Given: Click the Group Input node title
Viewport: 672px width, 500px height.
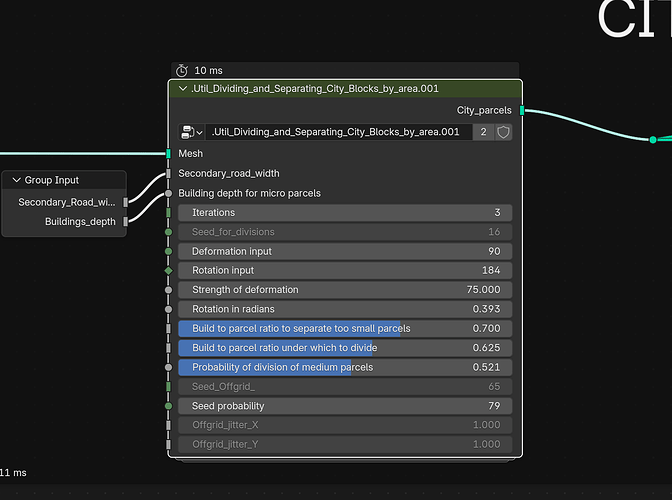Looking at the screenshot, I should point(52,180).
